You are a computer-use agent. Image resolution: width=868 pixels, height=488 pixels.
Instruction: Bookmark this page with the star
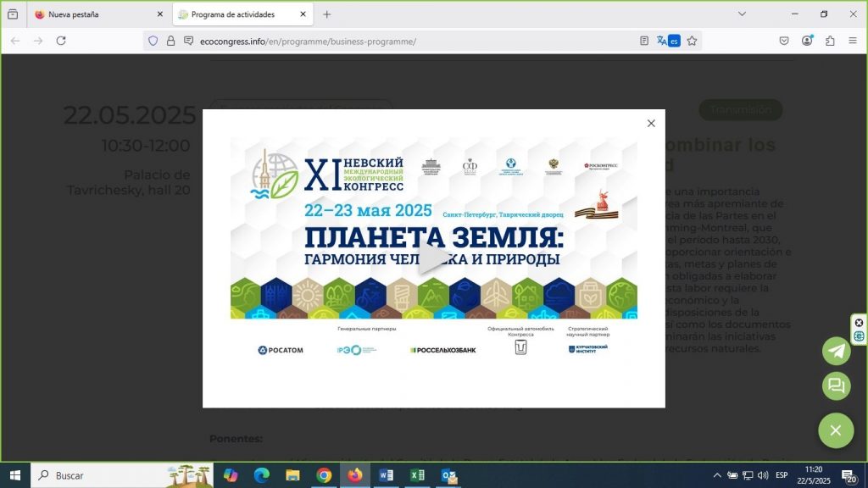(692, 41)
